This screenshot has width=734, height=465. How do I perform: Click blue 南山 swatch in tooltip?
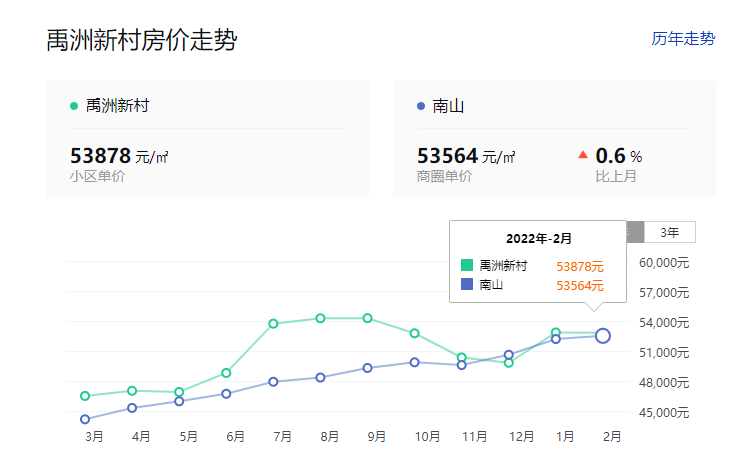tap(466, 285)
